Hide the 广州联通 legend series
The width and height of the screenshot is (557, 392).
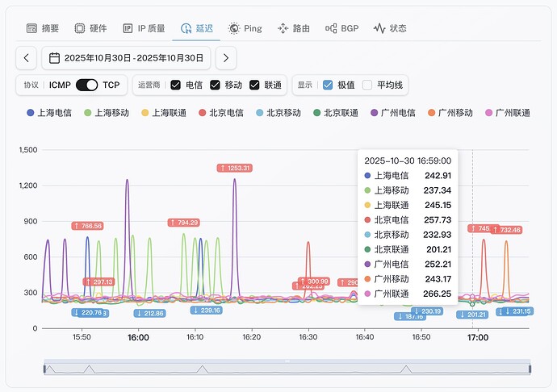(x=506, y=113)
